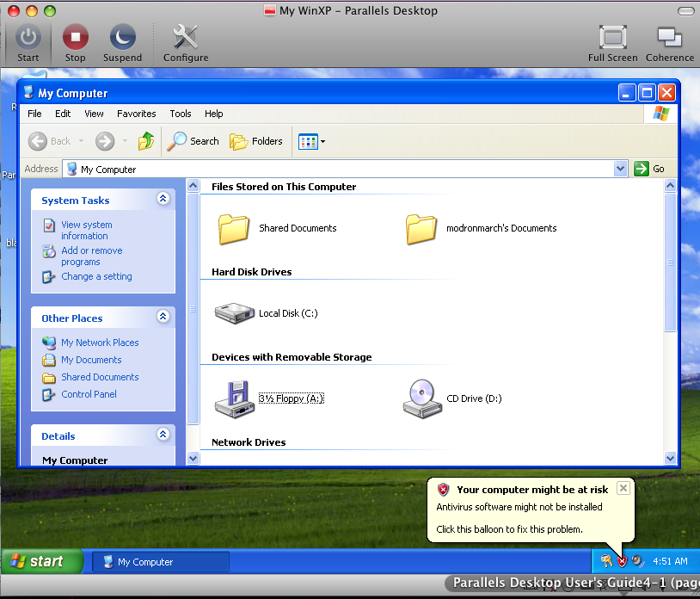Image resolution: width=700 pixels, height=599 pixels.
Task: Collapse the Other Places panel
Action: [163, 317]
